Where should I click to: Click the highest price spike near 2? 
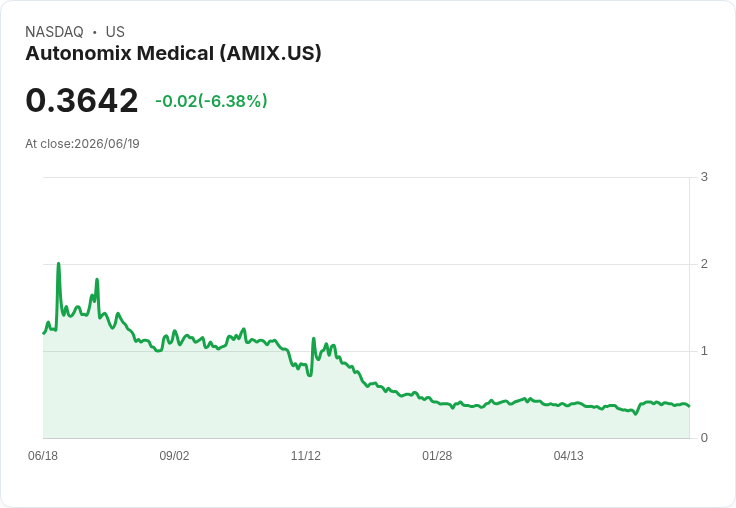coord(59,264)
